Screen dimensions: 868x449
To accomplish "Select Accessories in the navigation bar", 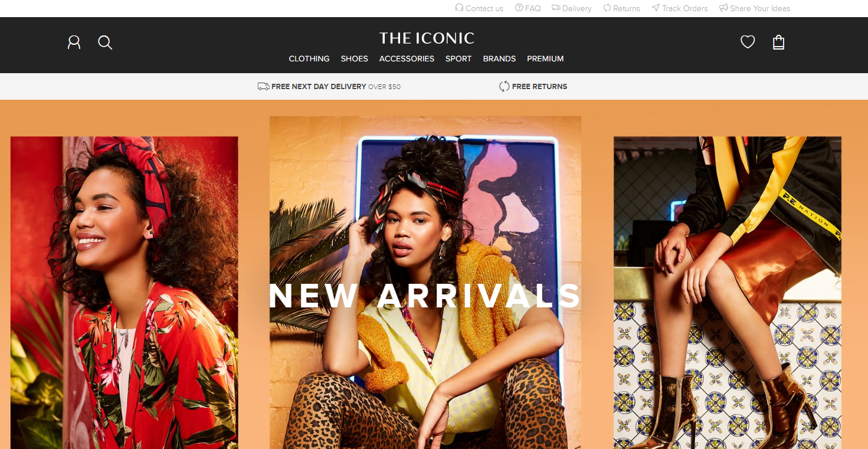I will (407, 58).
